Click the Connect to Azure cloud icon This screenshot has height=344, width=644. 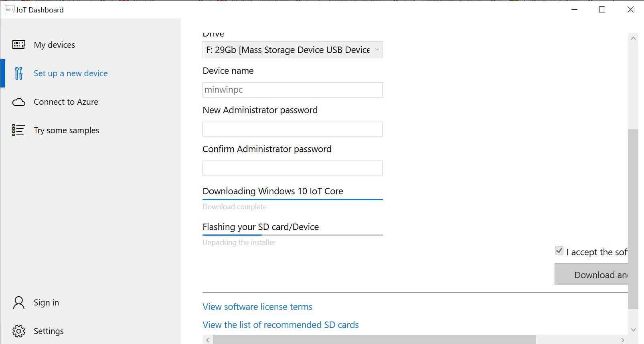pyautogui.click(x=19, y=102)
